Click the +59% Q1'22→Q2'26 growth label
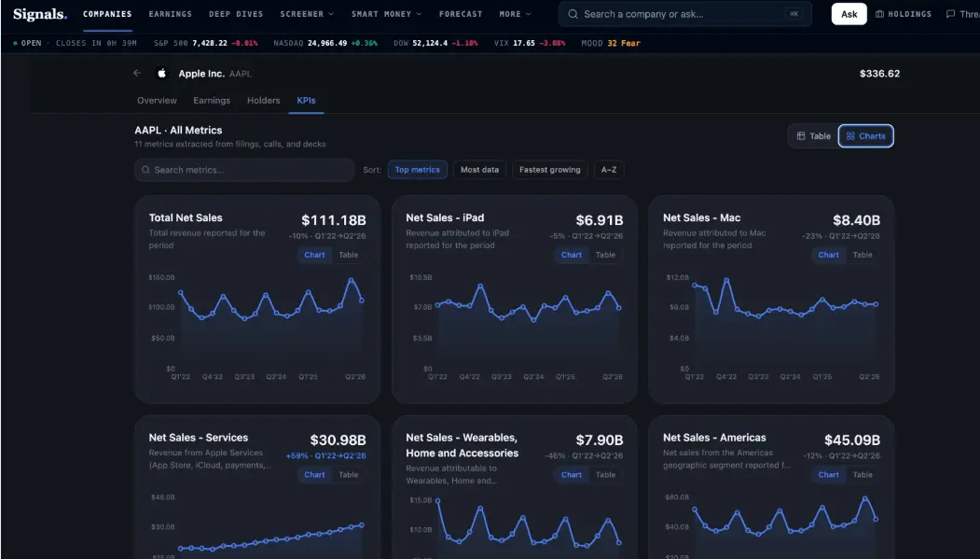The image size is (980, 559). pyautogui.click(x=325, y=455)
